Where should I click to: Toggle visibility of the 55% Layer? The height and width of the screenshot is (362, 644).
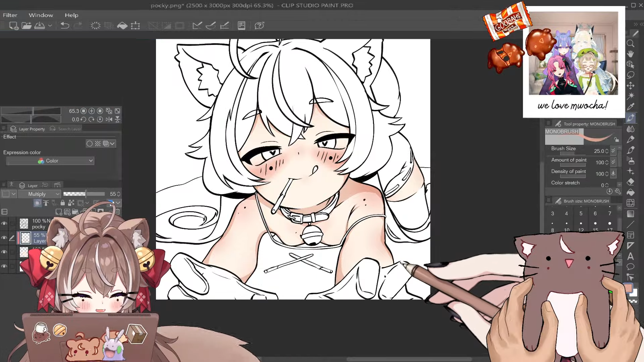(x=4, y=238)
